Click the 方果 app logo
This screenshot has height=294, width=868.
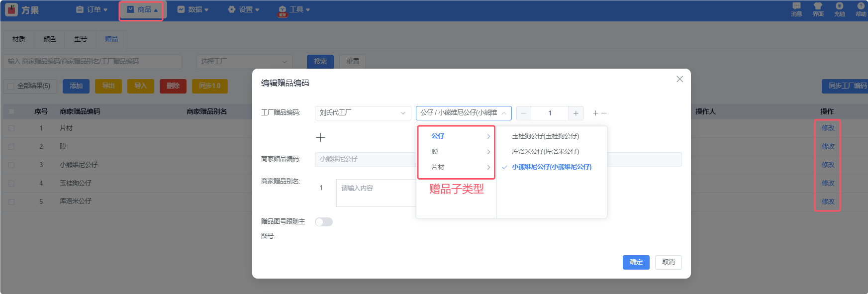tap(22, 10)
